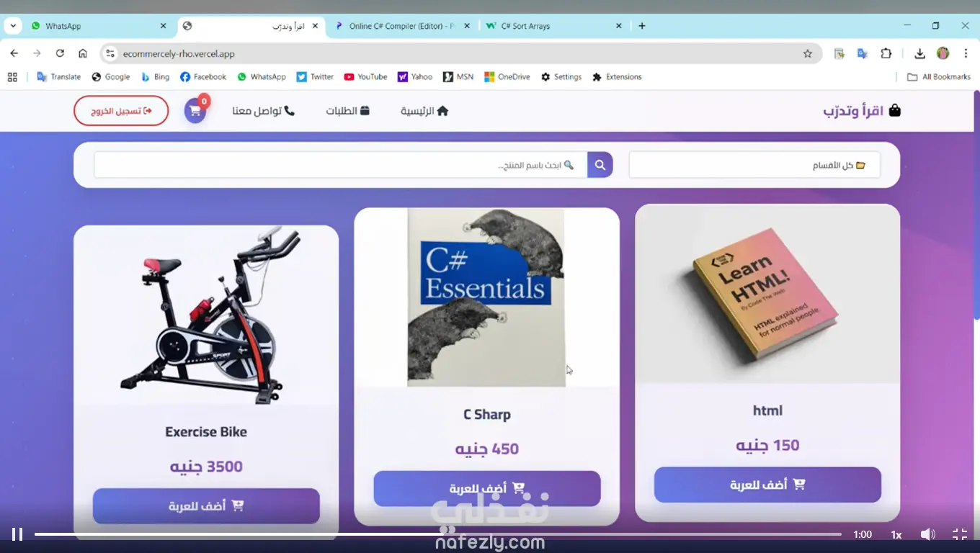
Task: Add C Sharp book to cart
Action: tap(487, 489)
